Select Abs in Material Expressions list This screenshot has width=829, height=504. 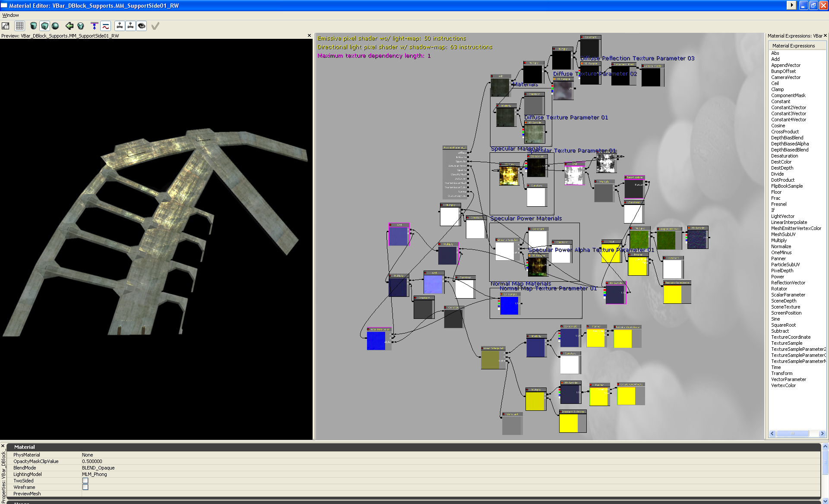pos(775,53)
